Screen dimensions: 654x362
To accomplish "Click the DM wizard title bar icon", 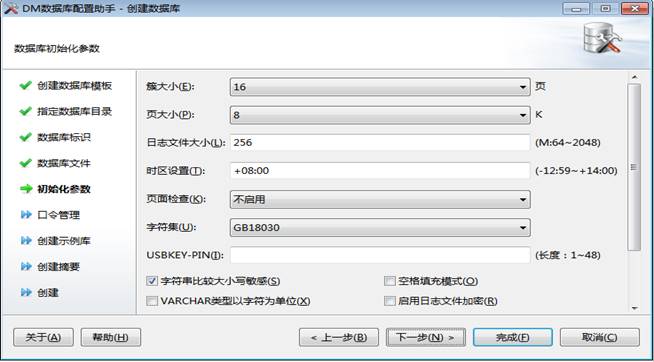I will pyautogui.click(x=10, y=8).
